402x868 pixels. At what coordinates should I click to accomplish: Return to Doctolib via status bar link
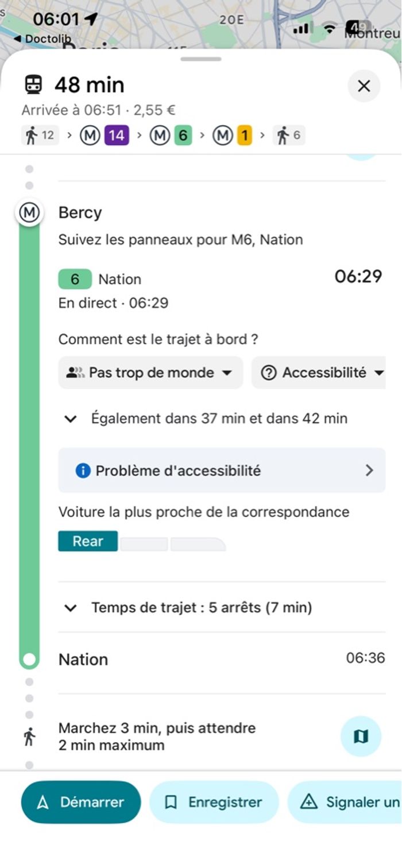42,39
